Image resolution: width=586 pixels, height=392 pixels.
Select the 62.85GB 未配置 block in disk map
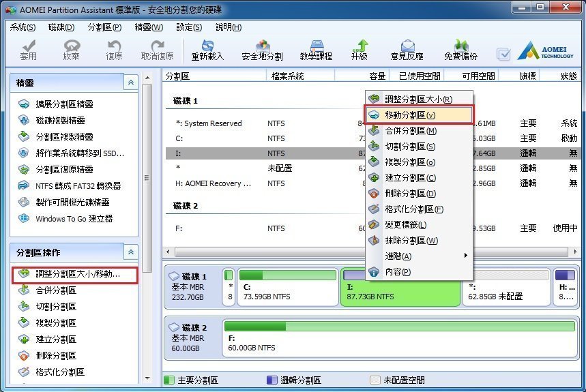tap(506, 287)
